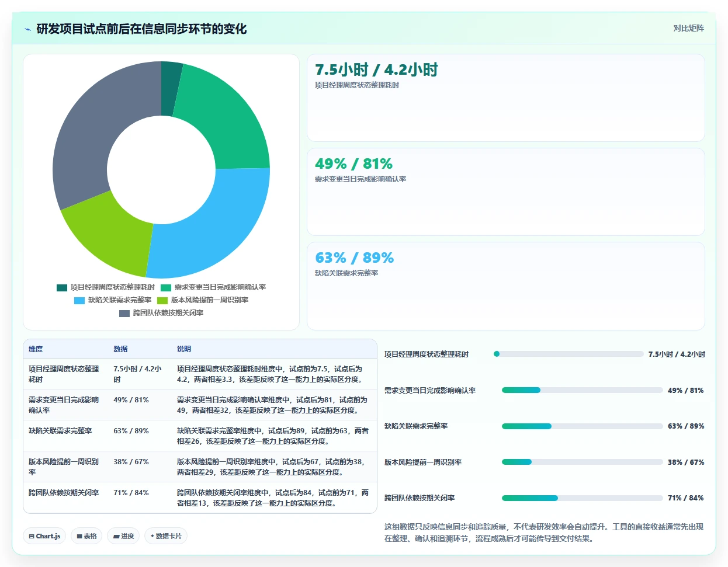Select table row 需求变更当日完成影响确认率

pyautogui.click(x=200, y=405)
